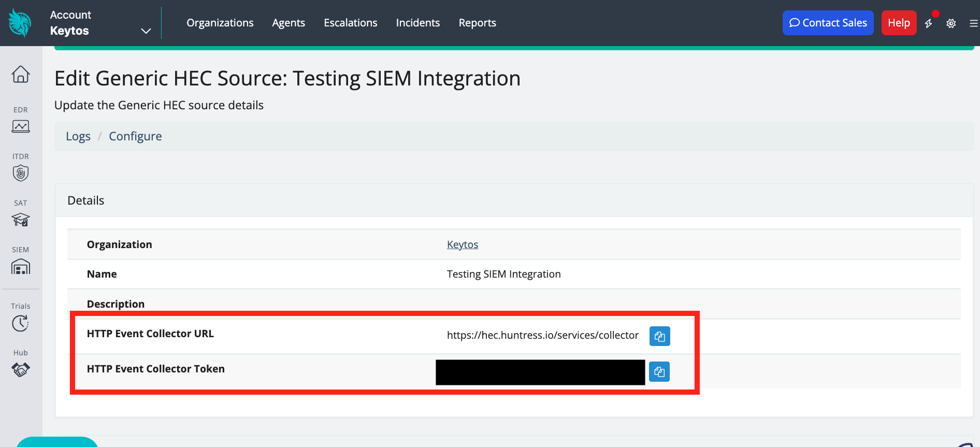Open the Hub handshake icon
This screenshot has height=447, width=980.
(x=21, y=369)
